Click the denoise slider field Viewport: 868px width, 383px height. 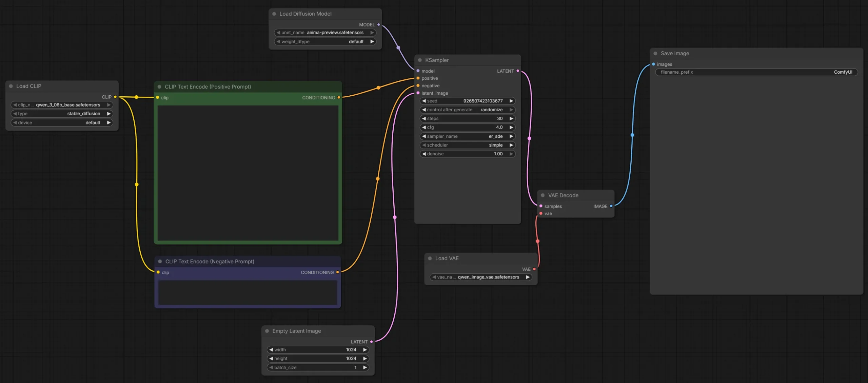click(x=467, y=154)
